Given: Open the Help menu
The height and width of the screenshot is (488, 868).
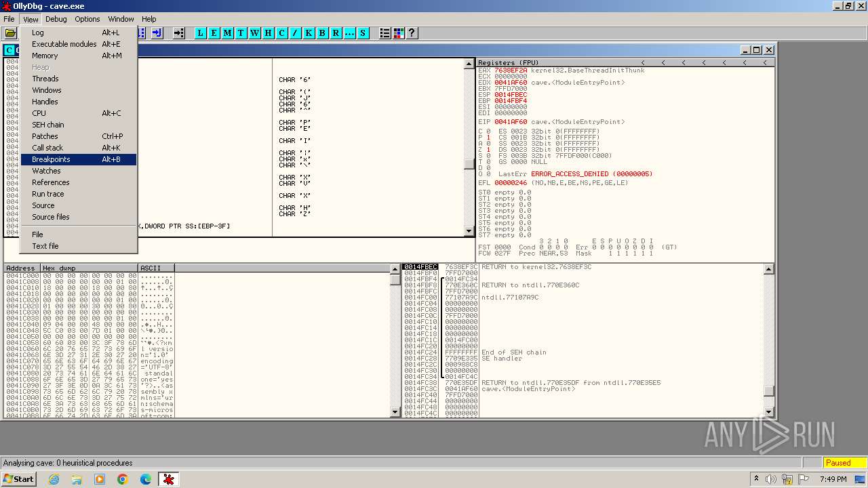Looking at the screenshot, I should [x=149, y=19].
